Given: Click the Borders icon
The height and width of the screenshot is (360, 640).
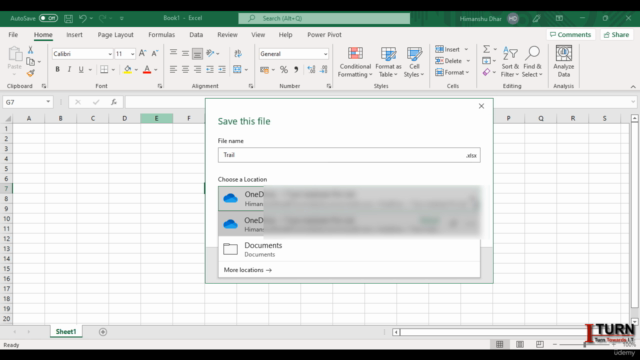Looking at the screenshot, I should pos(104,69).
